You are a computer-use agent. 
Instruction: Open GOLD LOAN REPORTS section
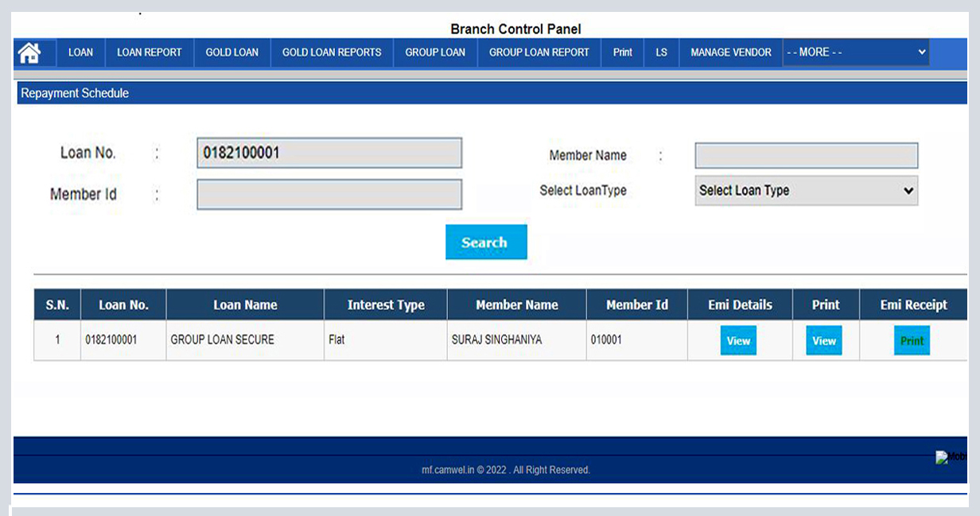[331, 52]
